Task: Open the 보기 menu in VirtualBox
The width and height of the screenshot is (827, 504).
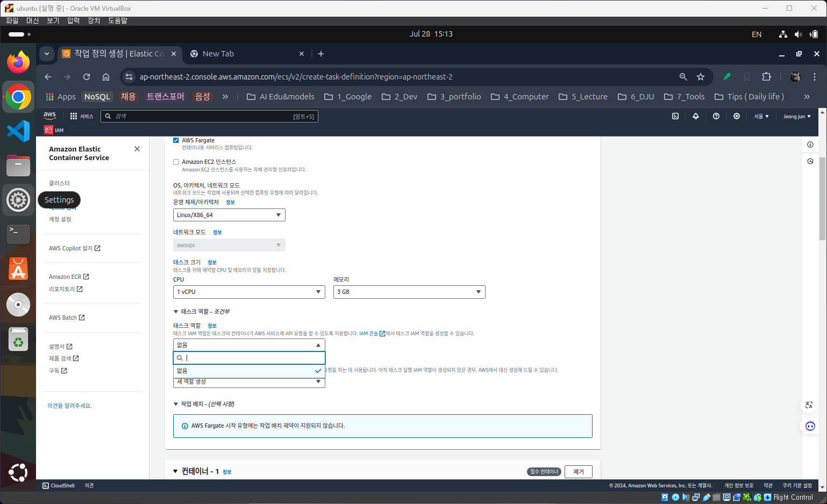Action: point(53,20)
